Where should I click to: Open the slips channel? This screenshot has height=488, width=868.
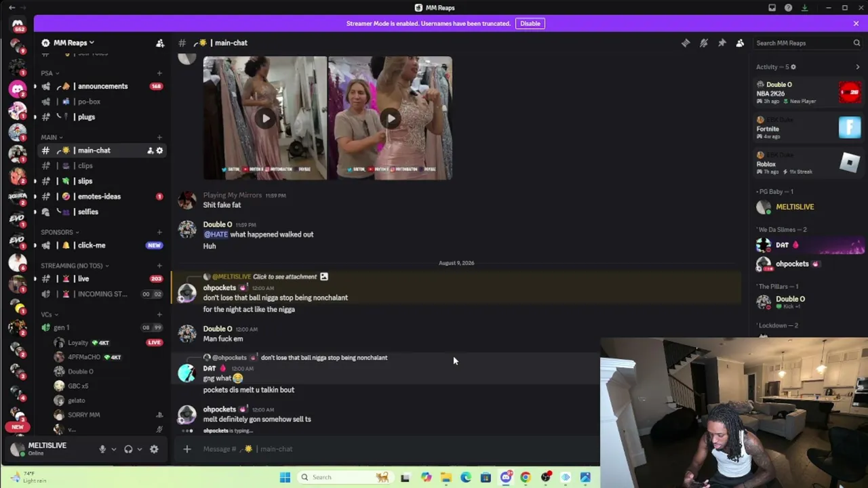tap(102, 181)
